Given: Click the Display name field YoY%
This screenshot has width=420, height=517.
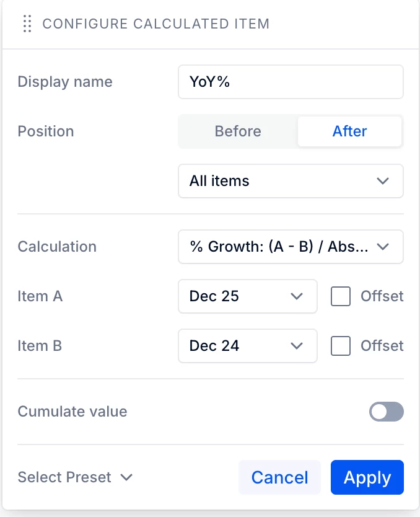Looking at the screenshot, I should pyautogui.click(x=291, y=82).
